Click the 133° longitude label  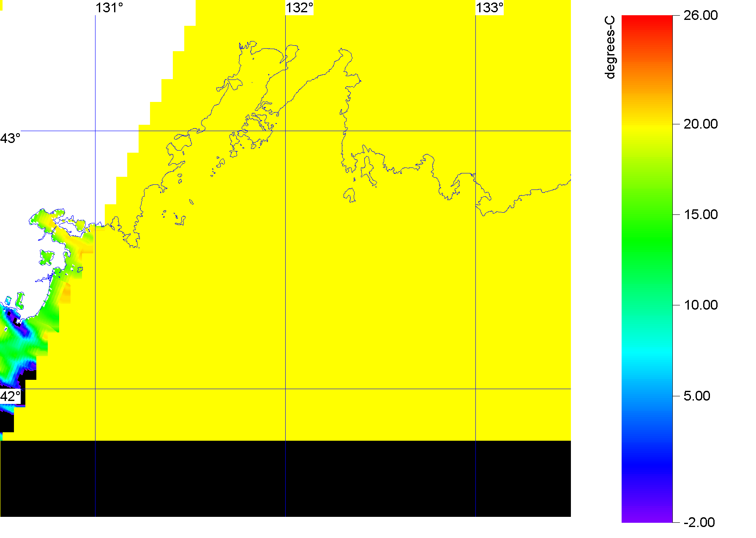pos(490,8)
